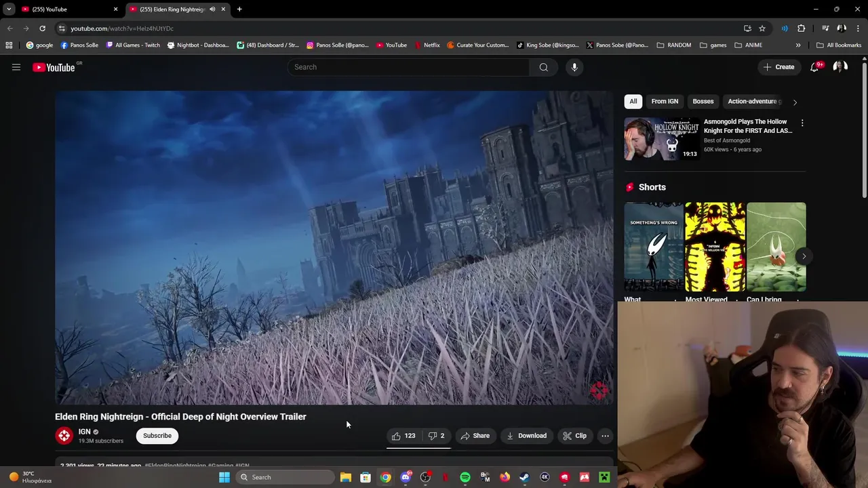Open Discord from the taskbar

pos(406,477)
